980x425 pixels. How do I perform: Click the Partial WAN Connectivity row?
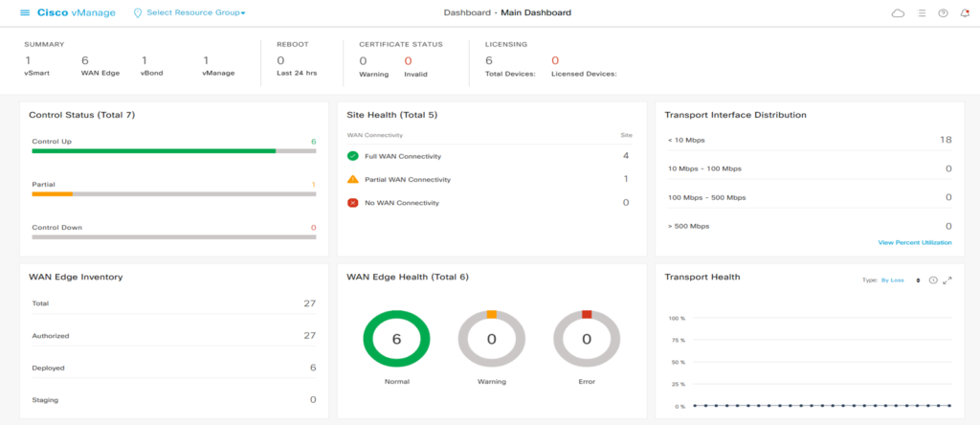[488, 179]
